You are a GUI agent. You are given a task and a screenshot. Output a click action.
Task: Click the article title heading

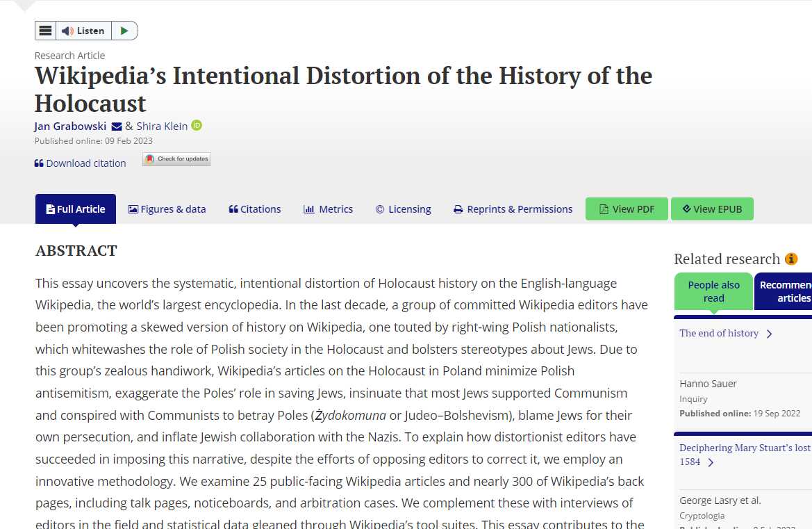tap(343, 90)
